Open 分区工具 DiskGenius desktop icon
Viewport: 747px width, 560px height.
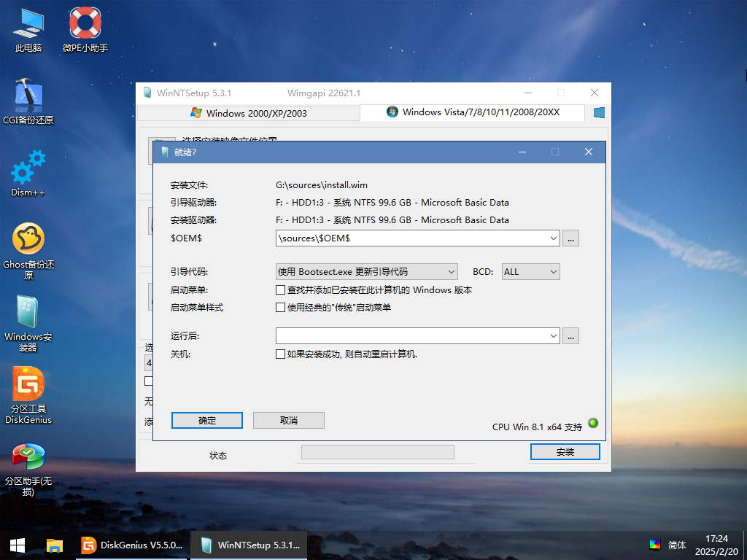[x=28, y=394]
